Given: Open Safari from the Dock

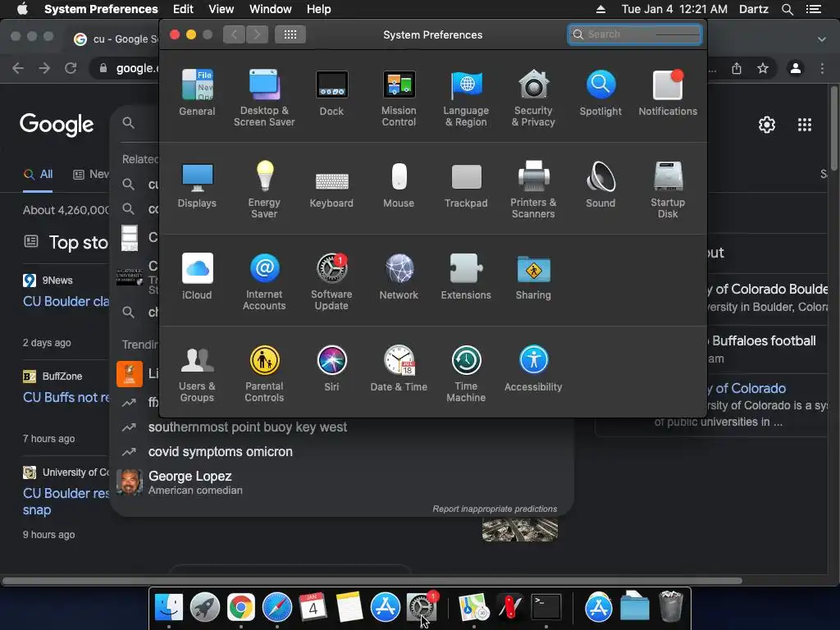Looking at the screenshot, I should pos(277,607).
